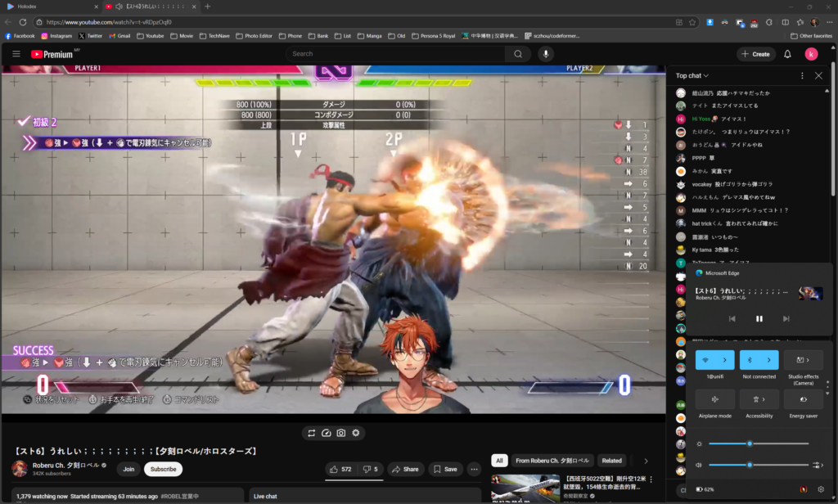Open Edge settings and more ellipsis

[x=830, y=22]
